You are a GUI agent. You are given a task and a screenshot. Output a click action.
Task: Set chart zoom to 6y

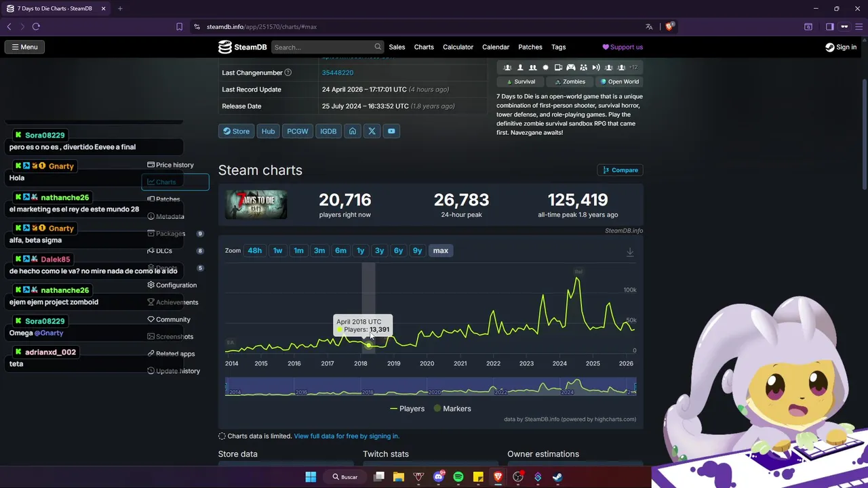tap(398, 251)
